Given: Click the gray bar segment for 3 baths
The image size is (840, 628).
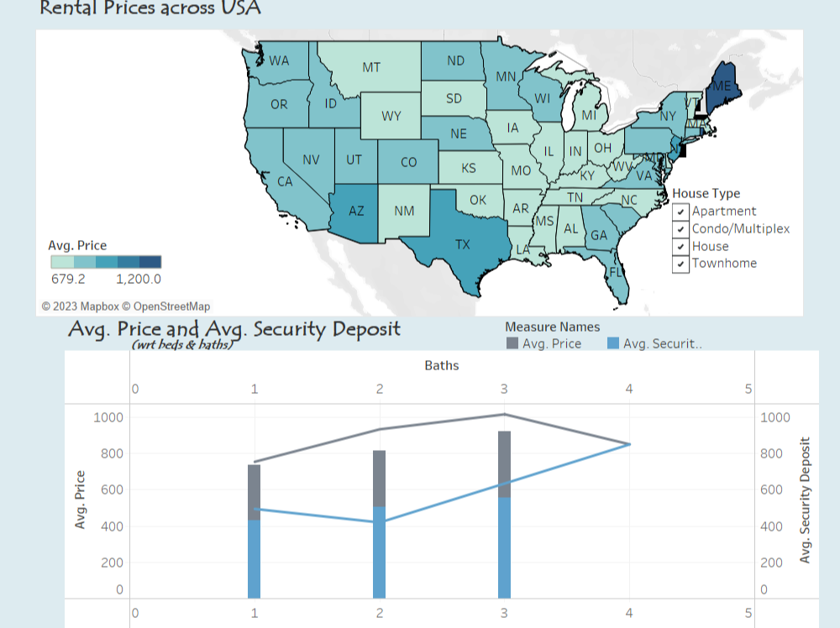Looking at the screenshot, I should click(x=504, y=464).
